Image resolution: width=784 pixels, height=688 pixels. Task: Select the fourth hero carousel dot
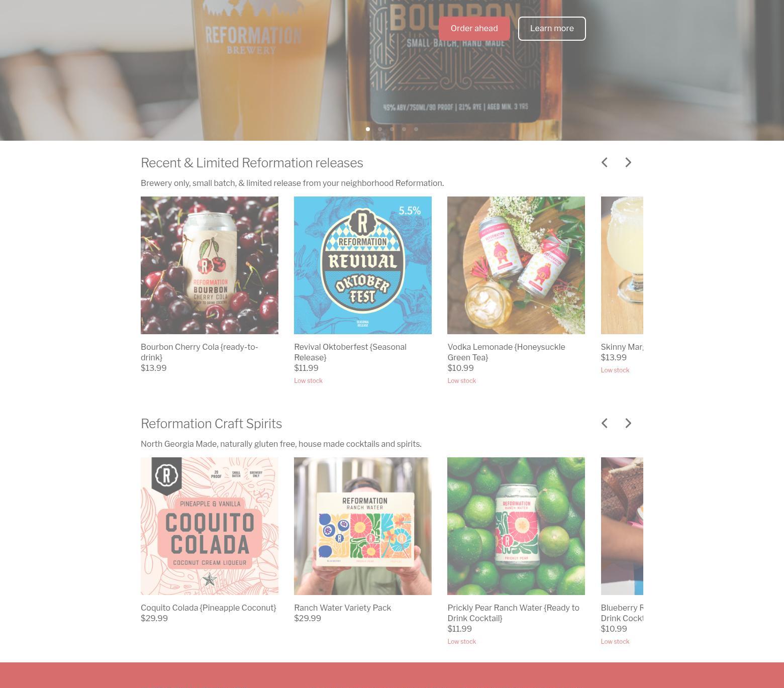(x=404, y=129)
